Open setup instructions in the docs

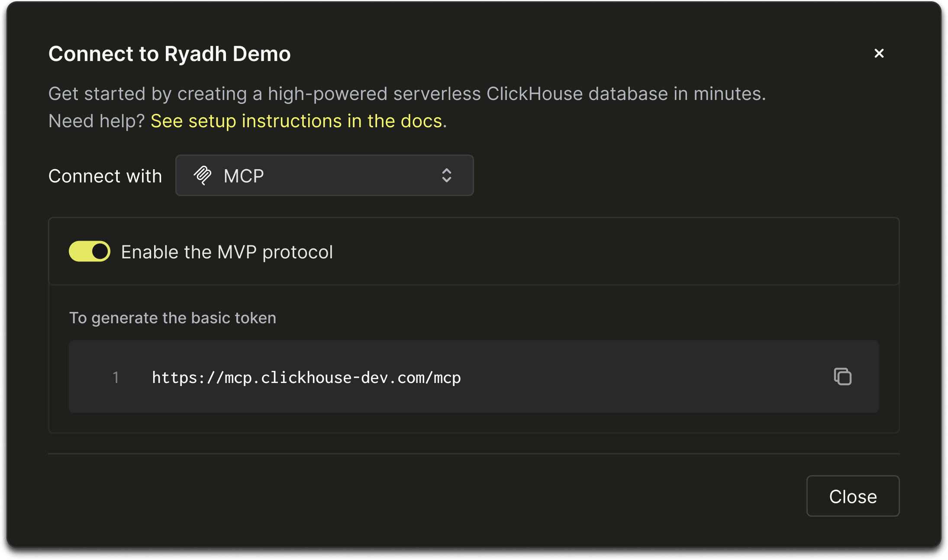click(x=298, y=121)
